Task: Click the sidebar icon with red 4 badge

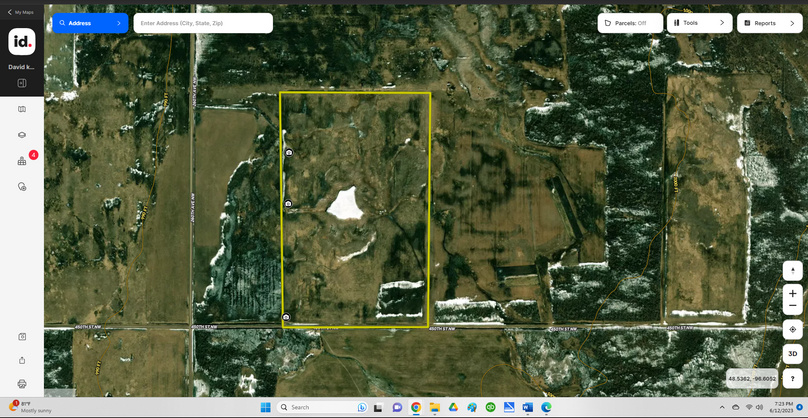Action: 22,161
